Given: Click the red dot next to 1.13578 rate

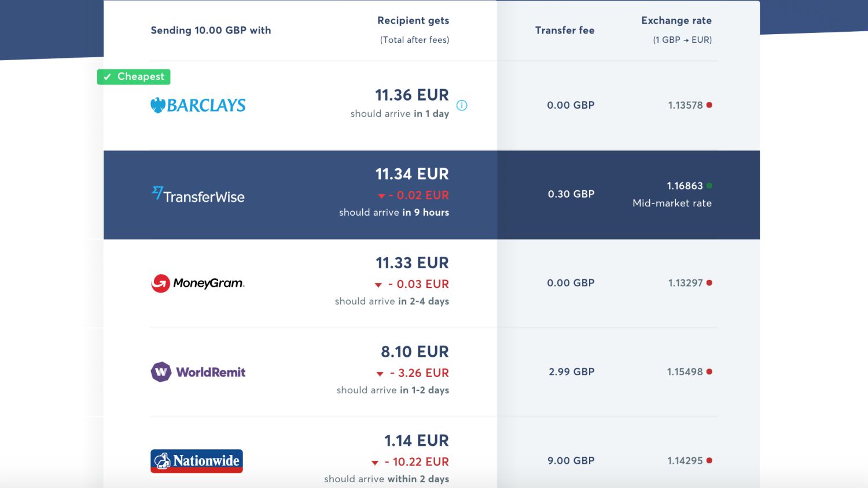Looking at the screenshot, I should tap(709, 105).
